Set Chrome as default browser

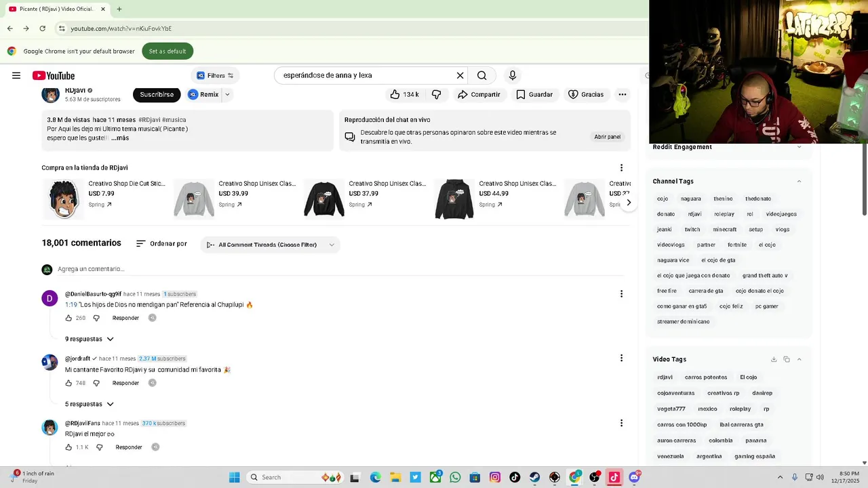167,51
